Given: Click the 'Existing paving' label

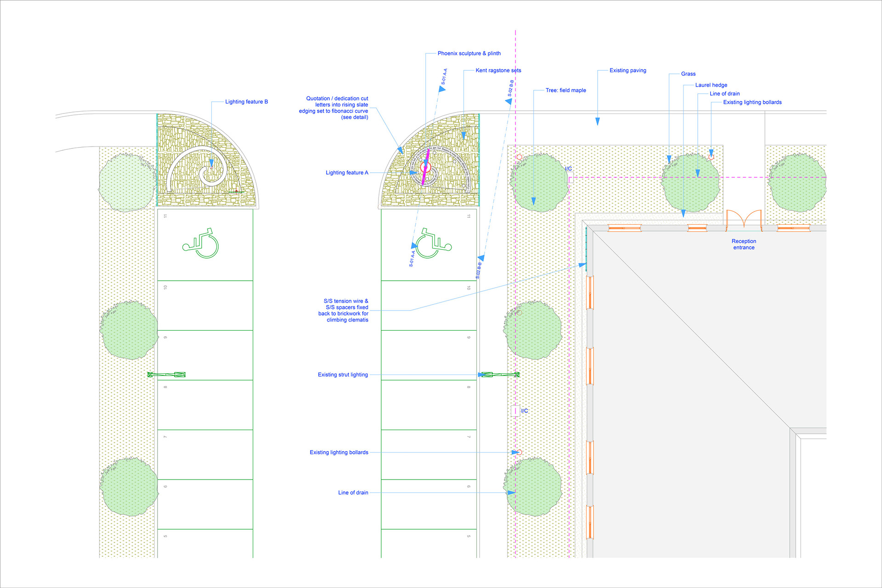Looking at the screenshot, I should pyautogui.click(x=628, y=70).
